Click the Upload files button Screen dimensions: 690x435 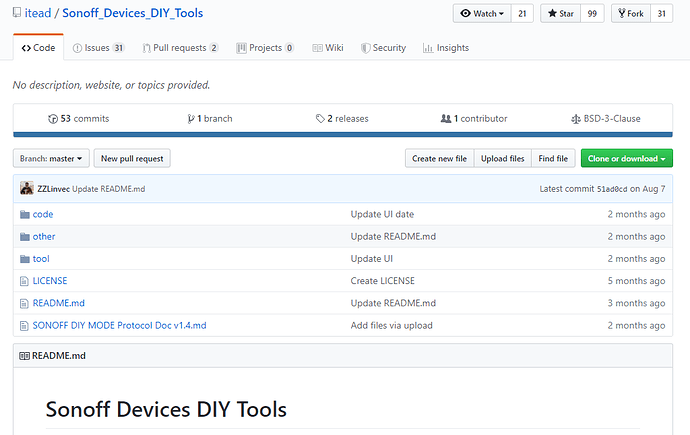(503, 158)
